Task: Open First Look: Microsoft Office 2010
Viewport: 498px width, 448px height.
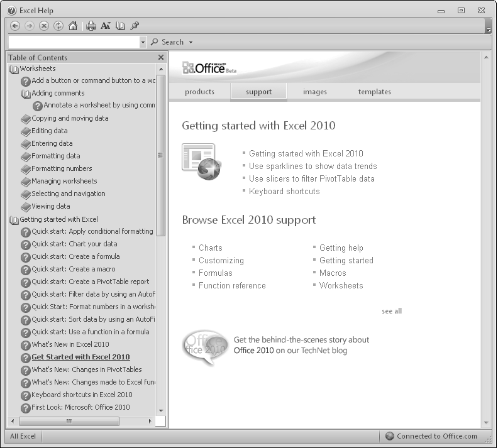Action: click(x=80, y=407)
